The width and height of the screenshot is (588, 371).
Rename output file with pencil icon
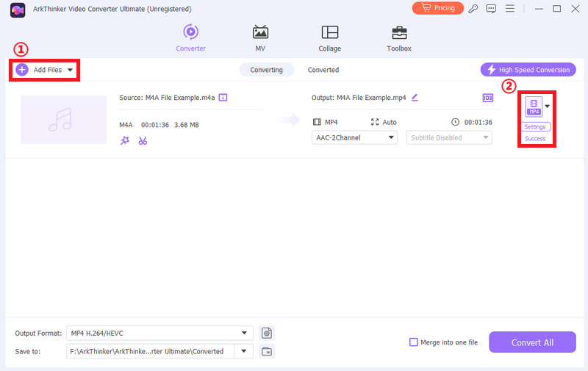[x=415, y=98]
